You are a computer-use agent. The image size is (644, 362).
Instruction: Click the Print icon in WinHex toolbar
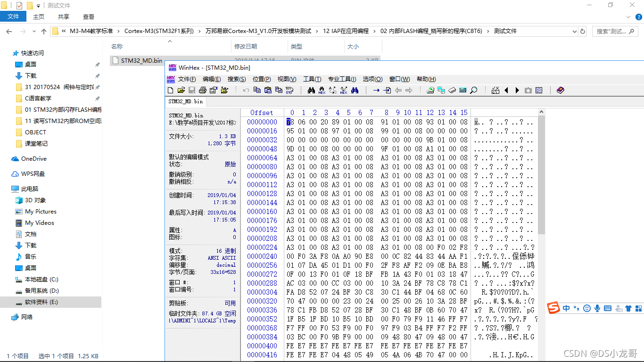pyautogui.click(x=203, y=90)
